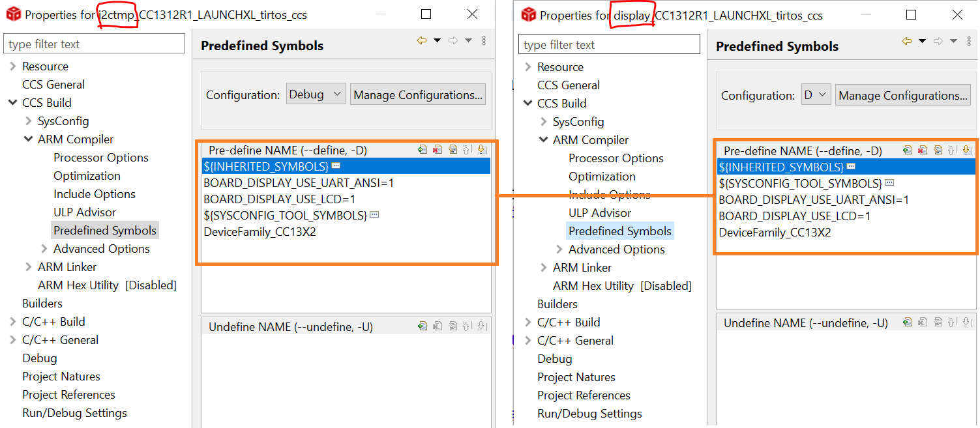
Task: Click Manage Configurations button in display window
Action: tap(903, 95)
